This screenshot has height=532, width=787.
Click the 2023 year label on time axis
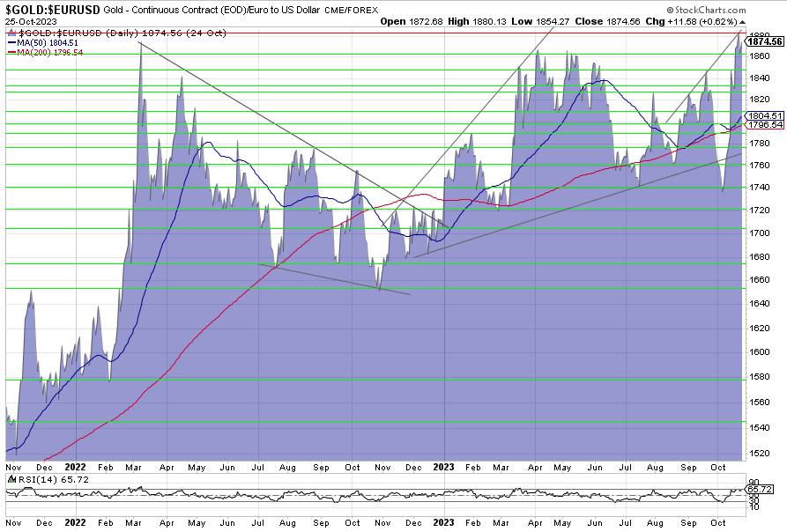coord(445,467)
